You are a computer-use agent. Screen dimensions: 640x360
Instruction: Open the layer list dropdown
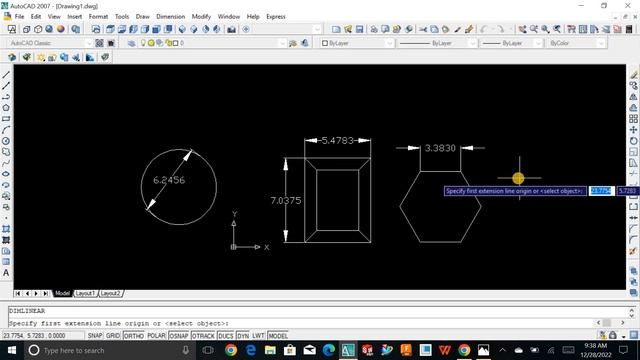[282, 43]
